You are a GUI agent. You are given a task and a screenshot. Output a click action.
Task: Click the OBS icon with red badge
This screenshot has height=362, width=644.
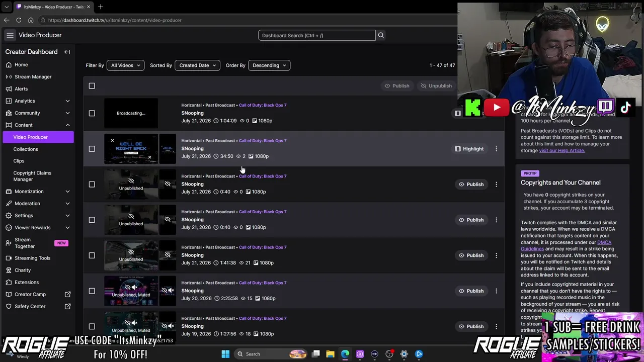[389, 354]
